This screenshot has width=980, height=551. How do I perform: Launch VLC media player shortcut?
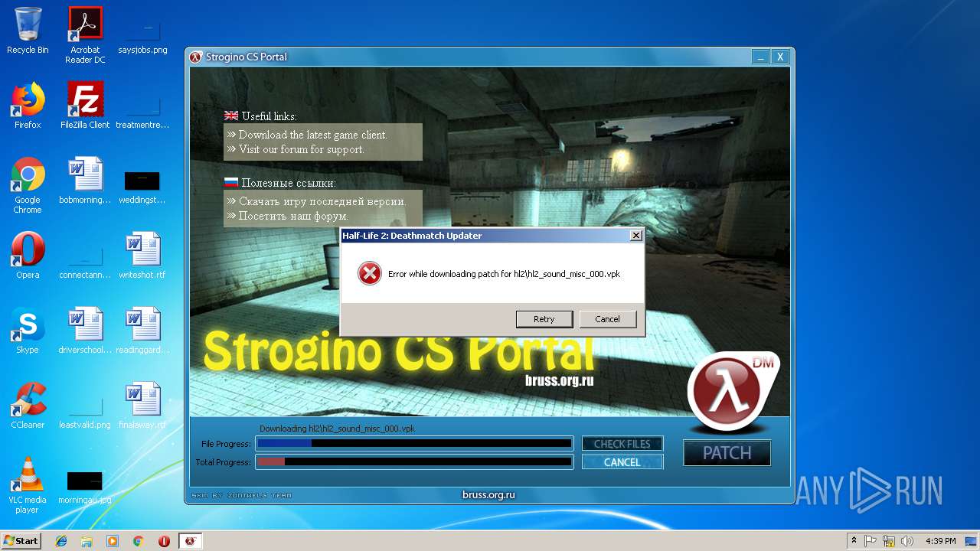(28, 485)
